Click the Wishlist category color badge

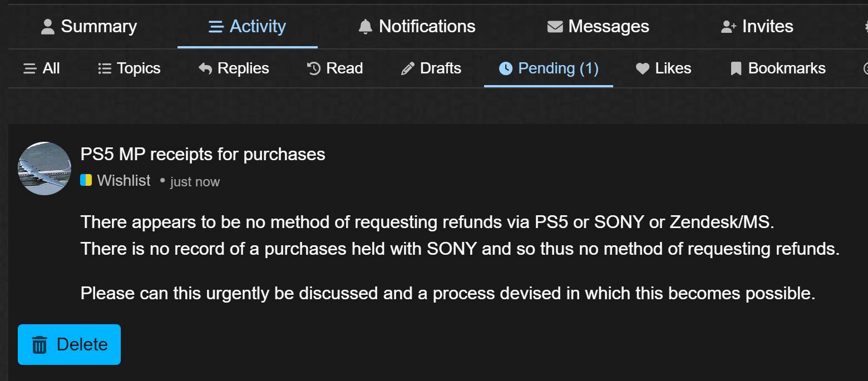pos(86,180)
